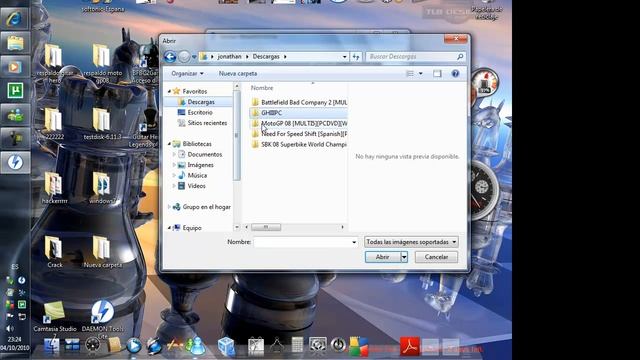This screenshot has height=360, width=640.
Task: Click the Abrir button
Action: pyautogui.click(x=382, y=257)
